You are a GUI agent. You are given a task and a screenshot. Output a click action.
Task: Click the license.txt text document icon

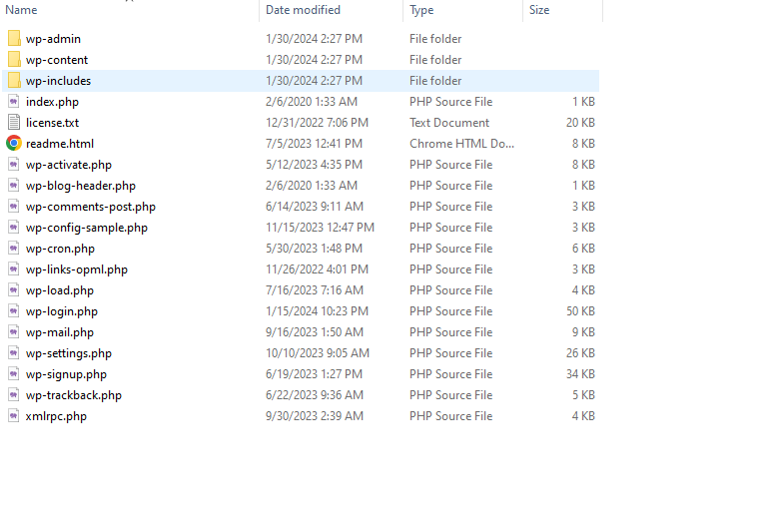pos(14,123)
